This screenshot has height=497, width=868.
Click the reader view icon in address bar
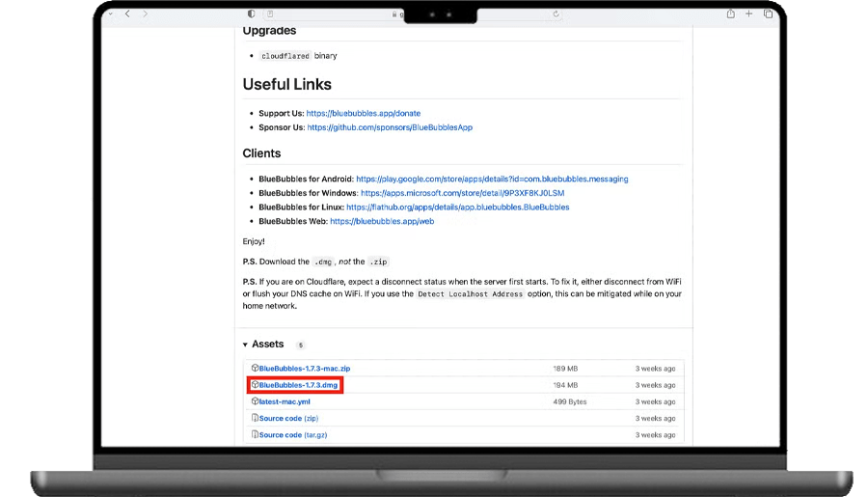pos(270,14)
